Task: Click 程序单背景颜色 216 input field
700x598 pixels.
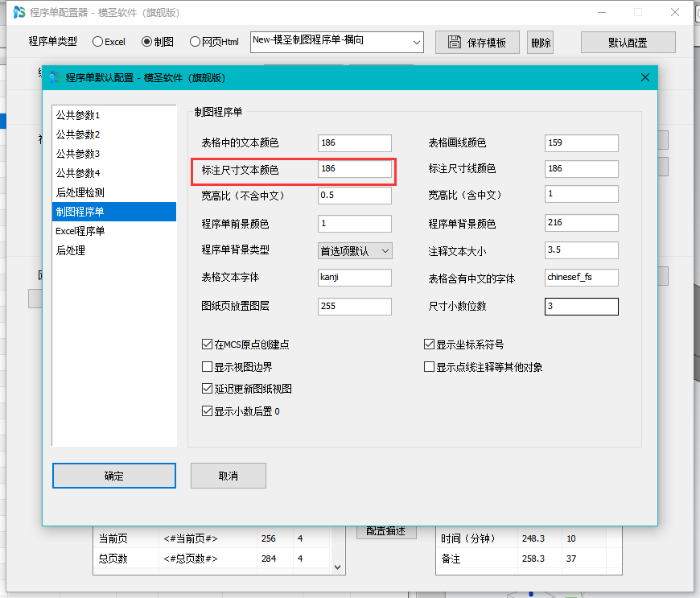Action: [581, 223]
